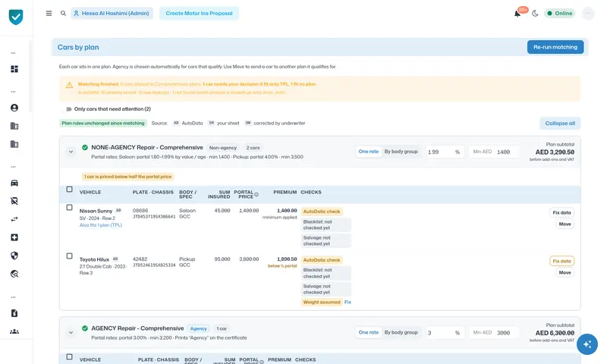The image size is (607, 364).
Task: Select the Nissan Sunny row checkbox
Action: (69, 207)
